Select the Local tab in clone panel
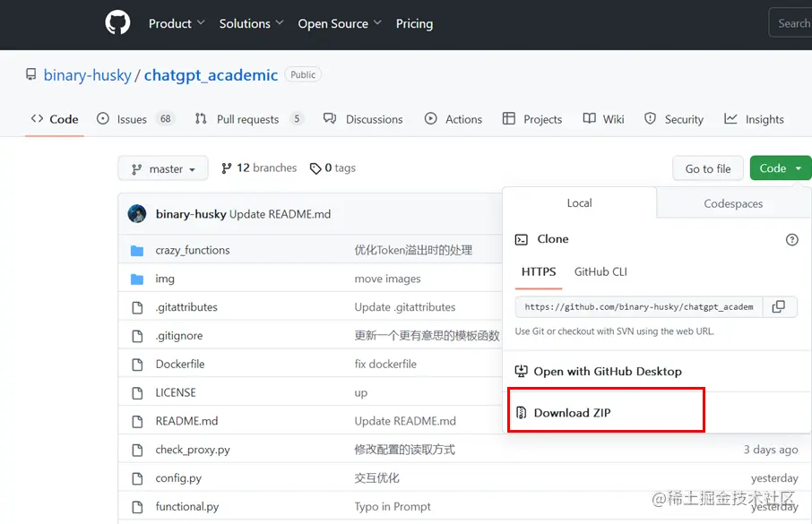812x524 pixels. tap(579, 203)
